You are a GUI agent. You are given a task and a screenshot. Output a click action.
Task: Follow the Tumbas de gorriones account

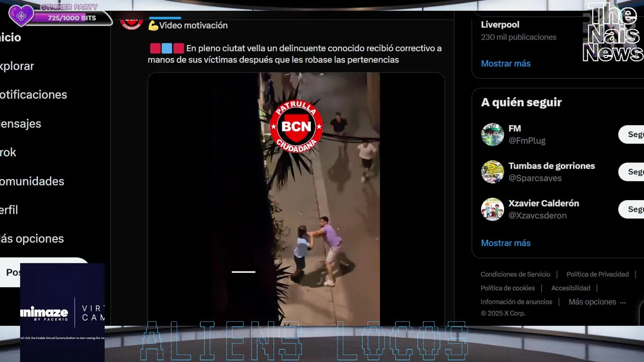pyautogui.click(x=631, y=172)
